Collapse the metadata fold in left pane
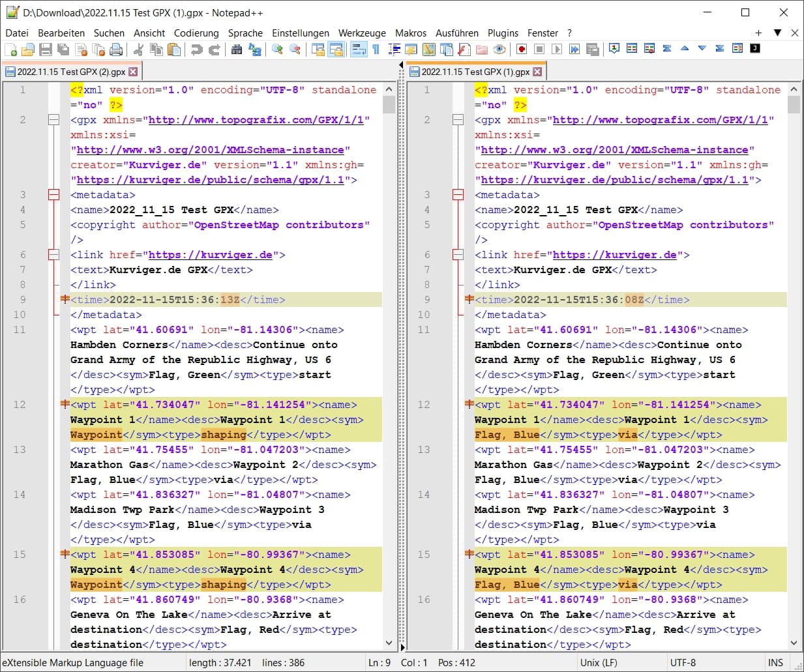 click(54, 195)
